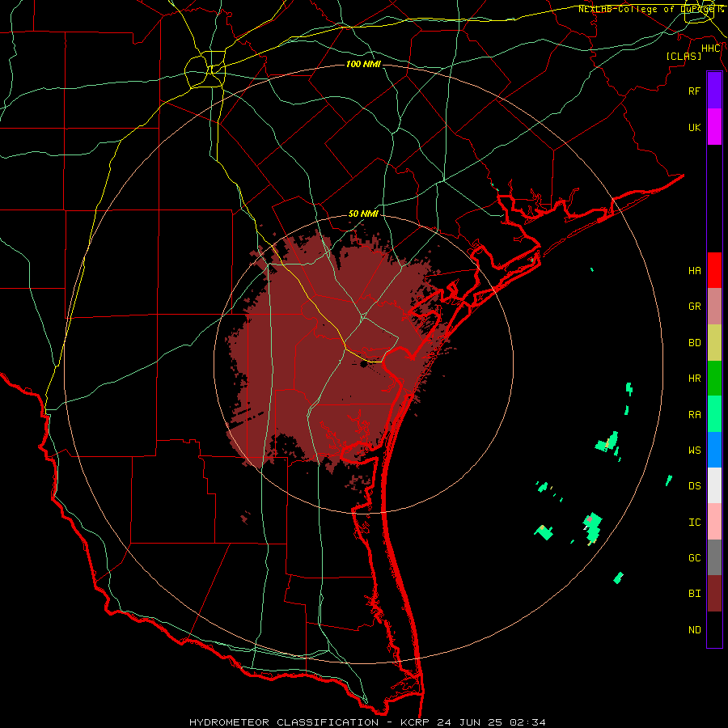
Task: Click the GC legend label
Action: tap(694, 557)
